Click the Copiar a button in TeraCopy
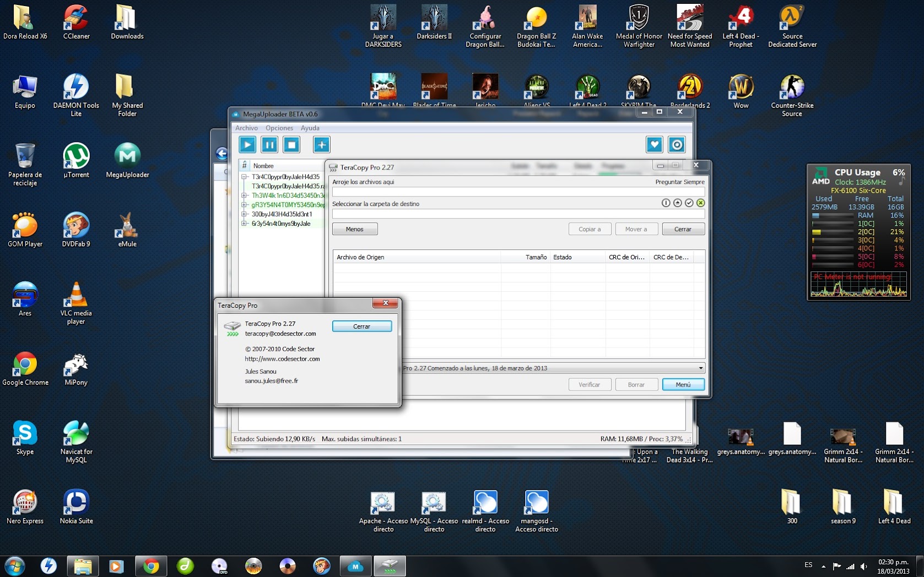 click(x=590, y=229)
